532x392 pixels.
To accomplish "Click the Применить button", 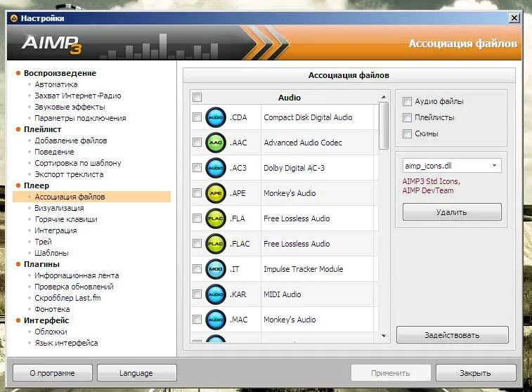I will (391, 373).
